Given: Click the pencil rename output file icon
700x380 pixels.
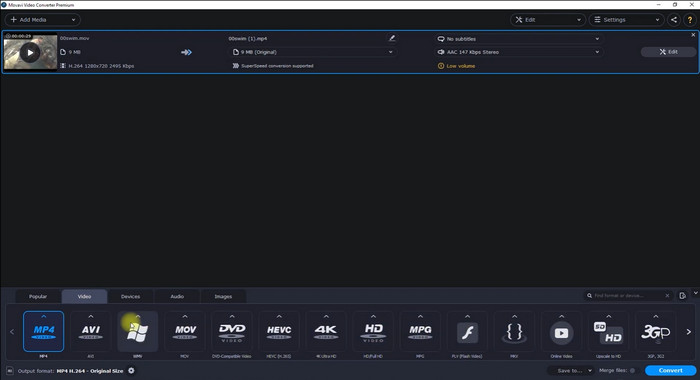Looking at the screenshot, I should coord(392,38).
